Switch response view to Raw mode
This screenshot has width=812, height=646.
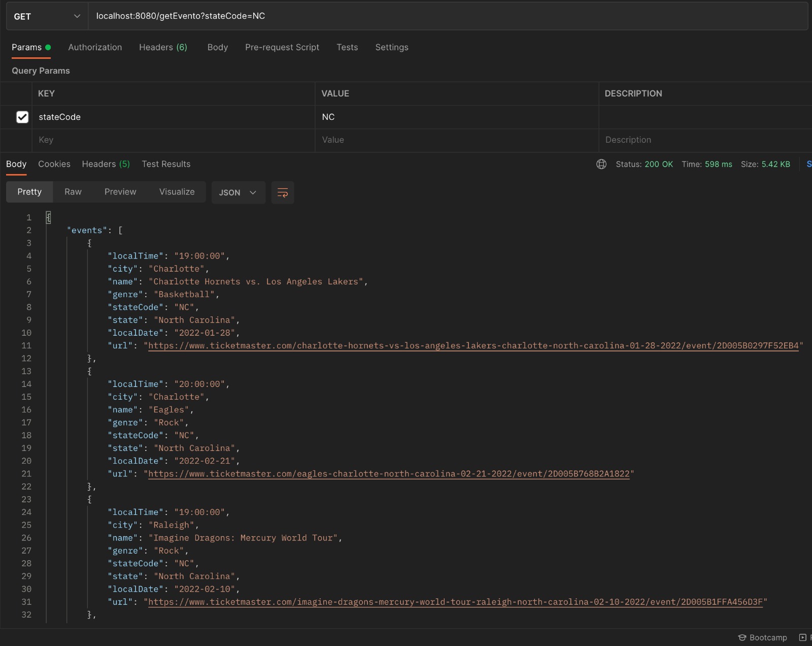(x=73, y=192)
